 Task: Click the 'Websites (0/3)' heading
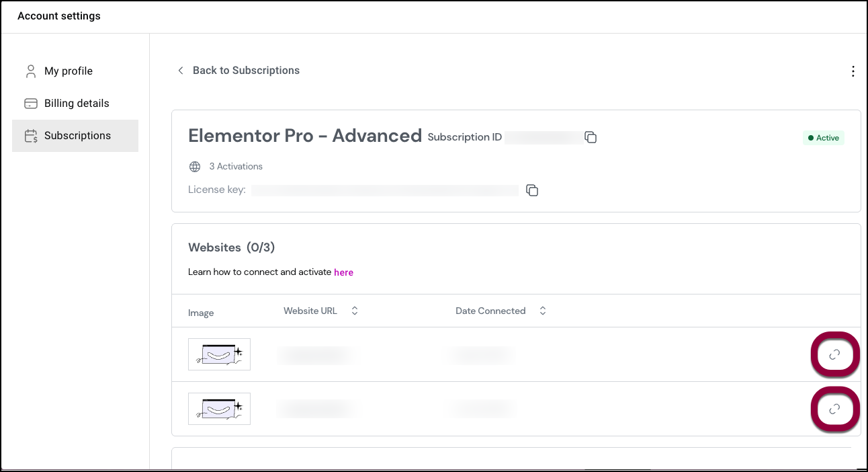(232, 247)
